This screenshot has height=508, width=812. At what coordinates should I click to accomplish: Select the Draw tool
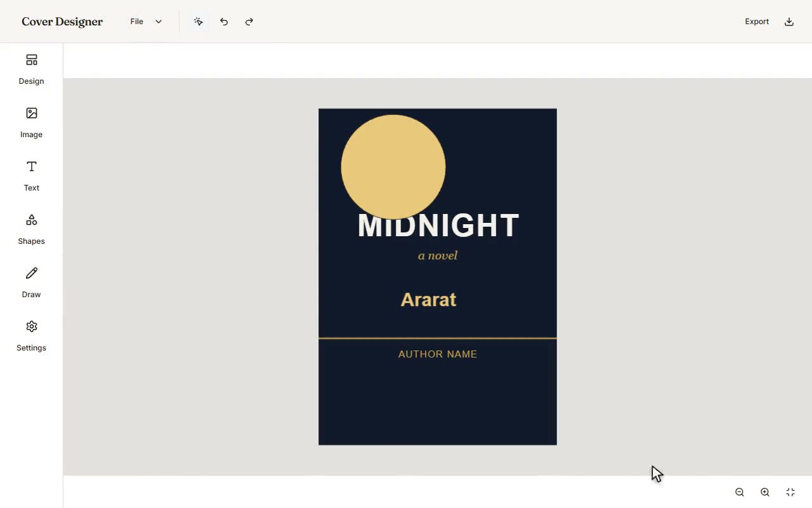[31, 283]
